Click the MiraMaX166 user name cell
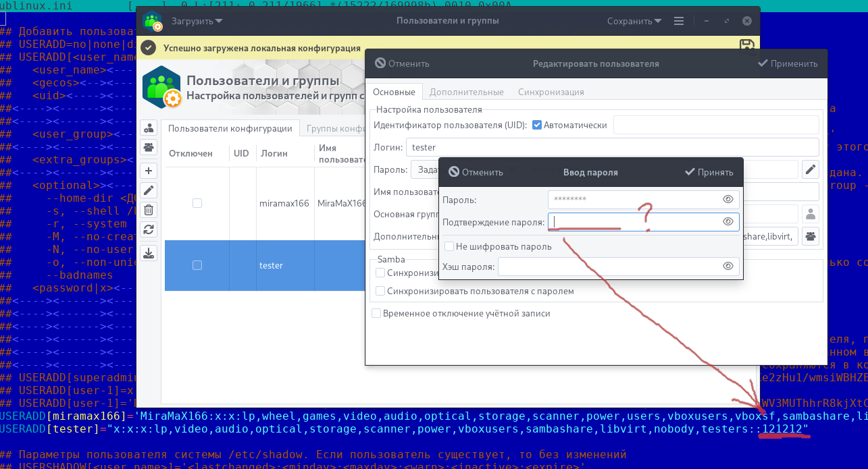This screenshot has height=469, width=868. tap(340, 202)
